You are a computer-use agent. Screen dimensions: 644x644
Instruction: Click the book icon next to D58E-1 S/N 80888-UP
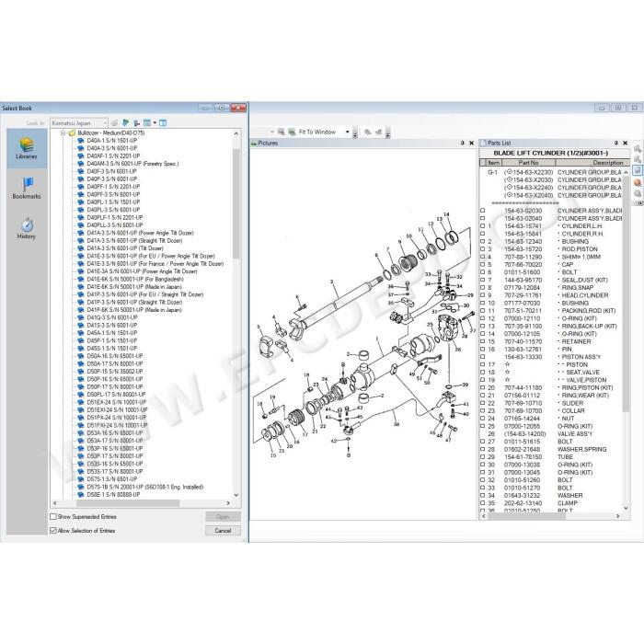(x=81, y=495)
